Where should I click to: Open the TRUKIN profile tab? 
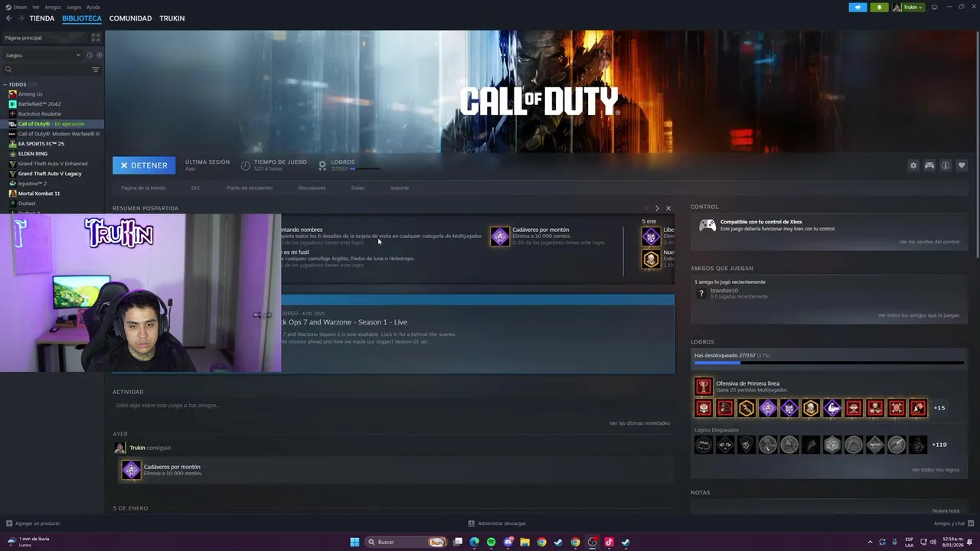point(172,18)
